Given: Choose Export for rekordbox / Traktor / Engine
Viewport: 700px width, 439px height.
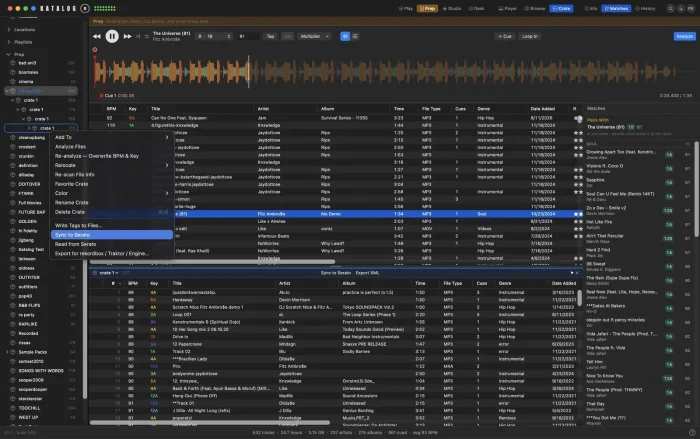Looking at the screenshot, I should pos(112,254).
